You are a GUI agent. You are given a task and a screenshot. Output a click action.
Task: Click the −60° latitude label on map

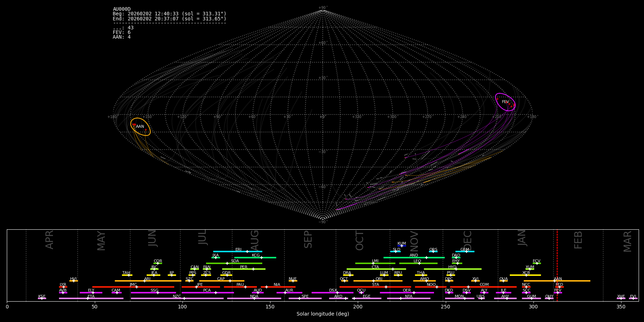pos(323,187)
